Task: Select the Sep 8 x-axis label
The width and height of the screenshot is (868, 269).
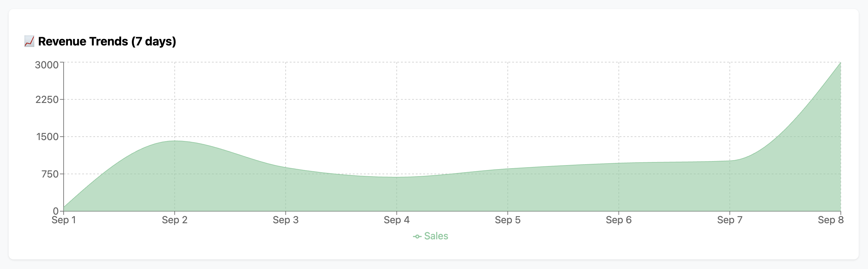Action: coord(831,220)
